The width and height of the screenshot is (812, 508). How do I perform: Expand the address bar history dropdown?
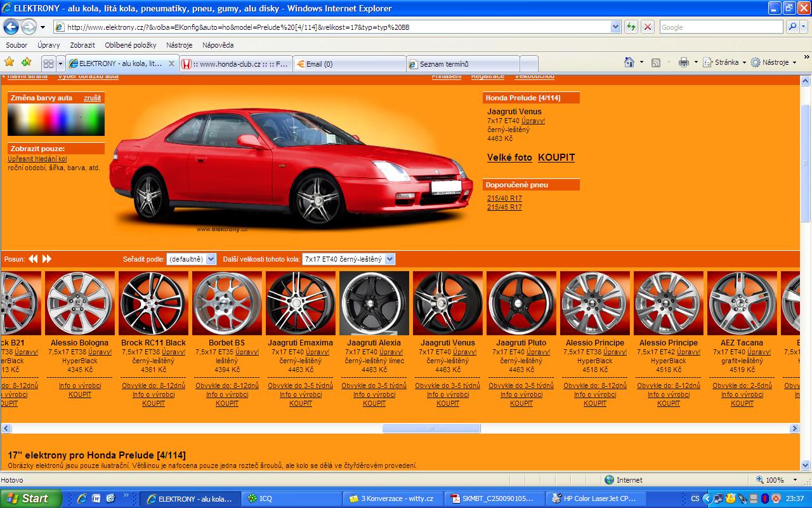[615, 27]
